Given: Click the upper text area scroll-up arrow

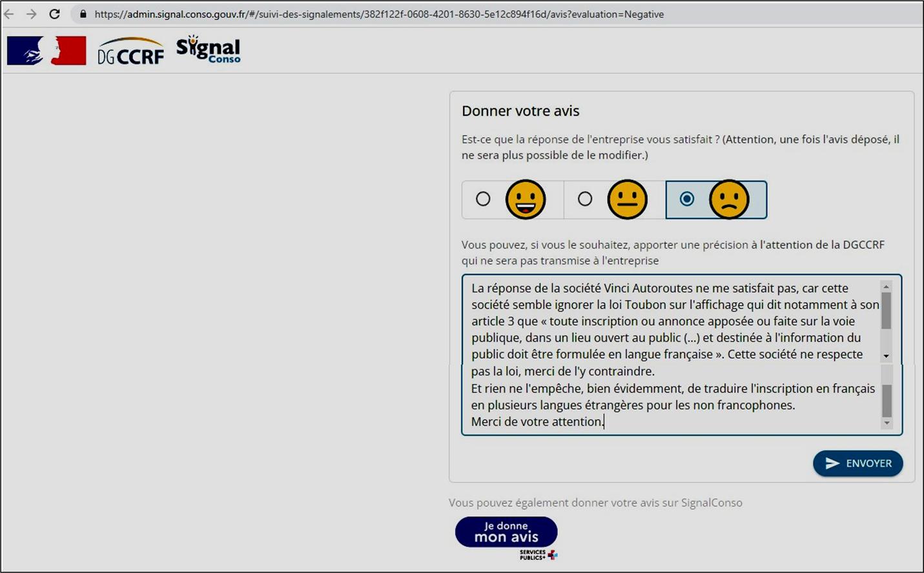Looking at the screenshot, I should (x=886, y=286).
